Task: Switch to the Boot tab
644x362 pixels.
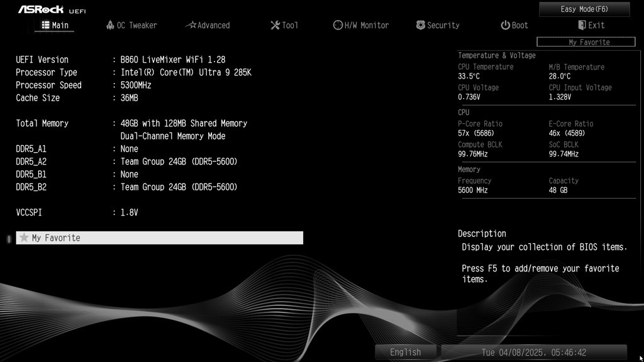Action: click(514, 25)
